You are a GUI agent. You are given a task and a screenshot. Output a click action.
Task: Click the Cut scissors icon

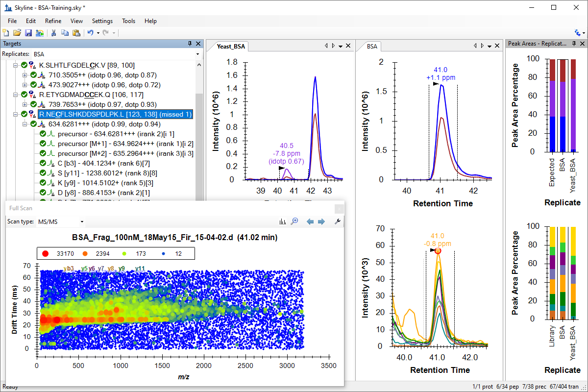[x=54, y=33]
